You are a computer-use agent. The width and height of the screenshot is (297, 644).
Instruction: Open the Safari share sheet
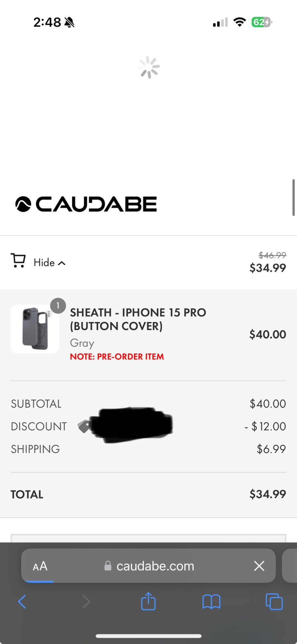[148, 601]
